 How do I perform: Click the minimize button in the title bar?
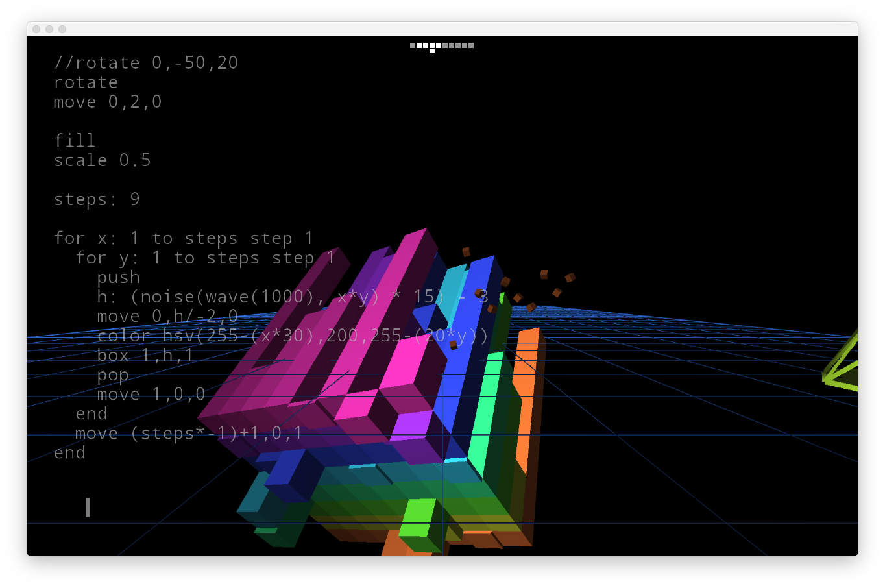point(49,29)
